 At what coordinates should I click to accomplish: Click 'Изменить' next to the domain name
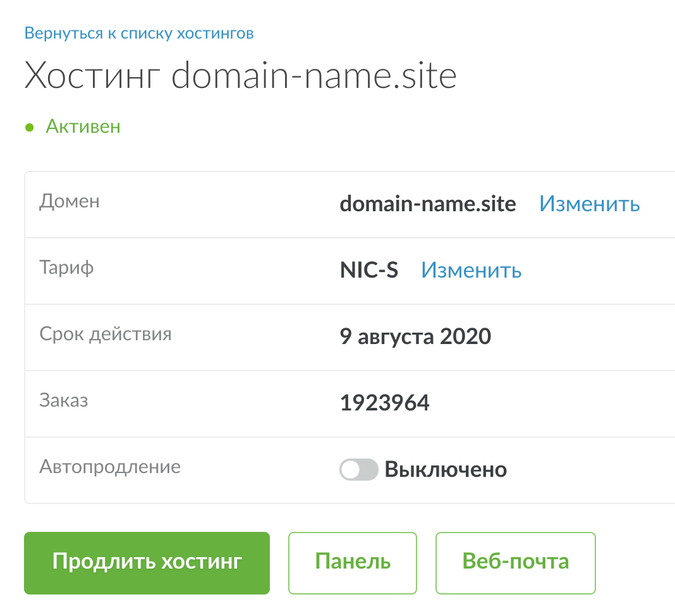(x=589, y=204)
